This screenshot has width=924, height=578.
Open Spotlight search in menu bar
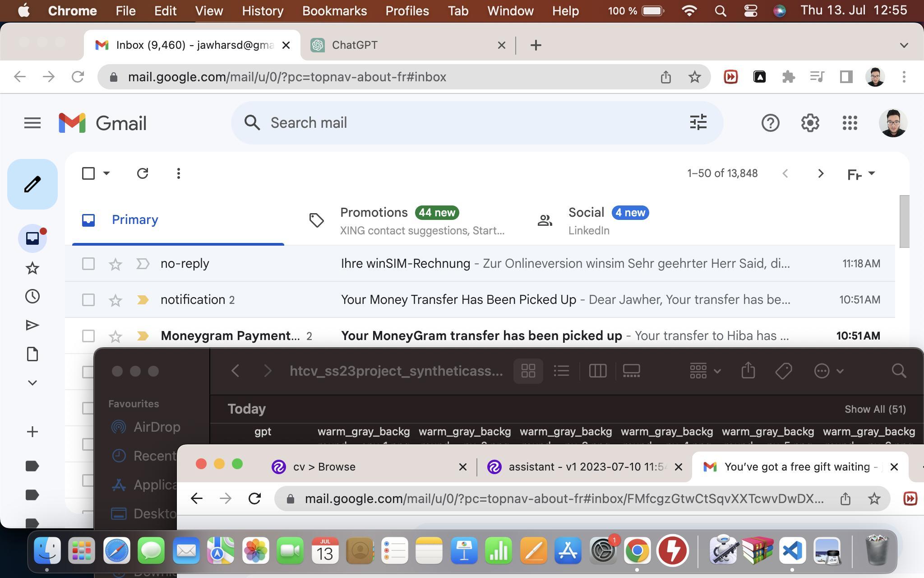[721, 11]
